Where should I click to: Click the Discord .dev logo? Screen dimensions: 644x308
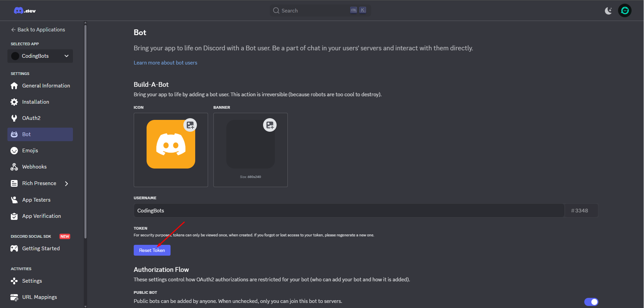coord(25,11)
